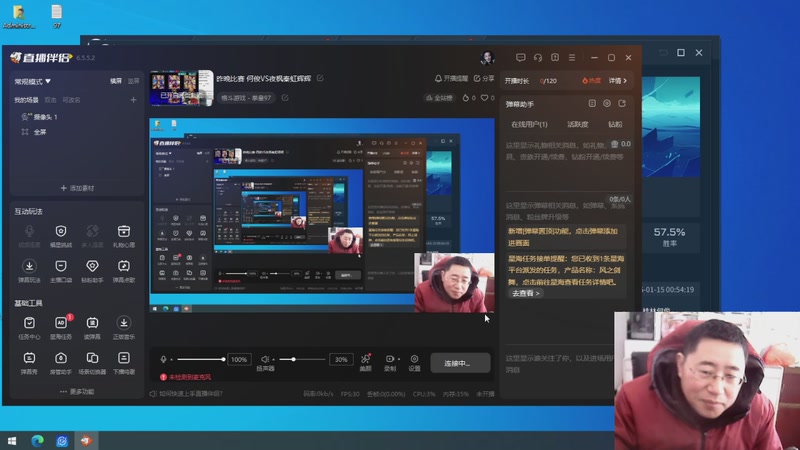Click the 30% speaker volume field
The height and width of the screenshot is (450, 800).
tap(341, 359)
